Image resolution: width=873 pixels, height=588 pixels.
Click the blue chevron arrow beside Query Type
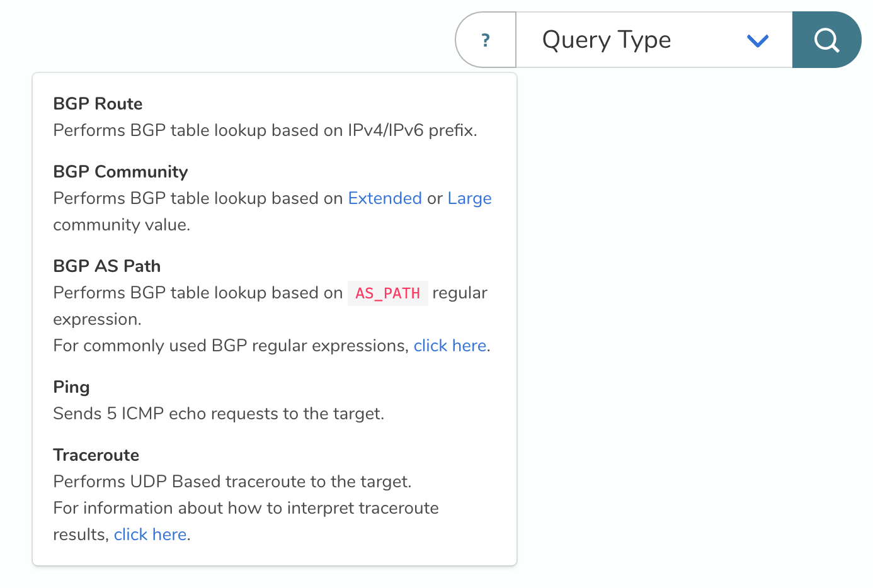click(757, 41)
